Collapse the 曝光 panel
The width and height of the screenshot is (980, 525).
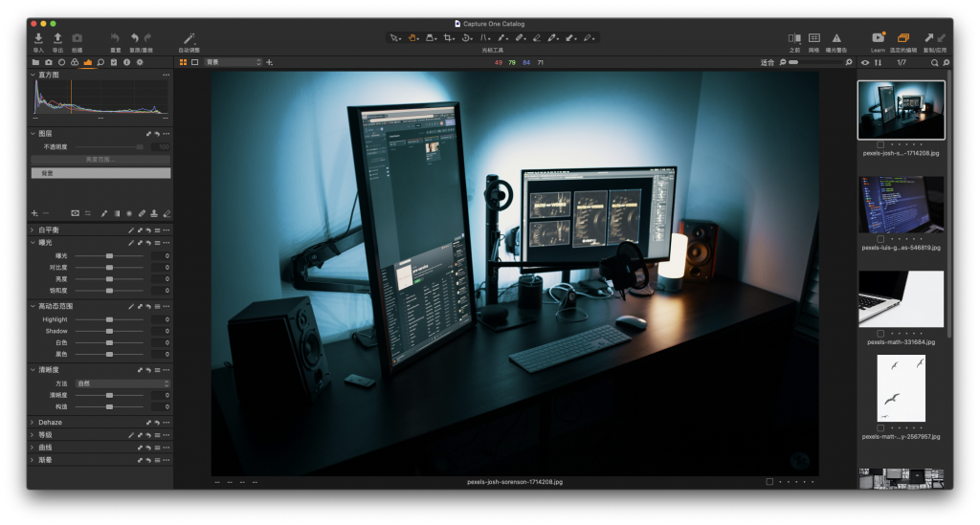pyautogui.click(x=33, y=242)
